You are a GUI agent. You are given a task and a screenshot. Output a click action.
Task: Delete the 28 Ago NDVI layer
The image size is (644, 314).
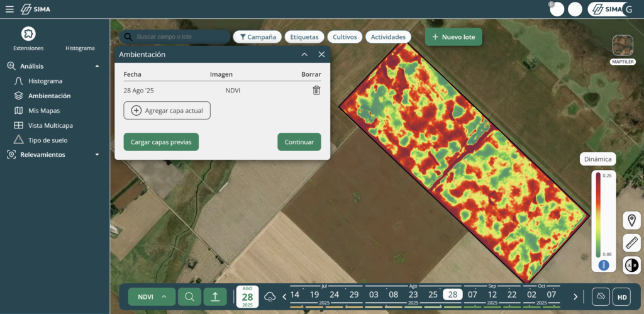click(x=316, y=91)
